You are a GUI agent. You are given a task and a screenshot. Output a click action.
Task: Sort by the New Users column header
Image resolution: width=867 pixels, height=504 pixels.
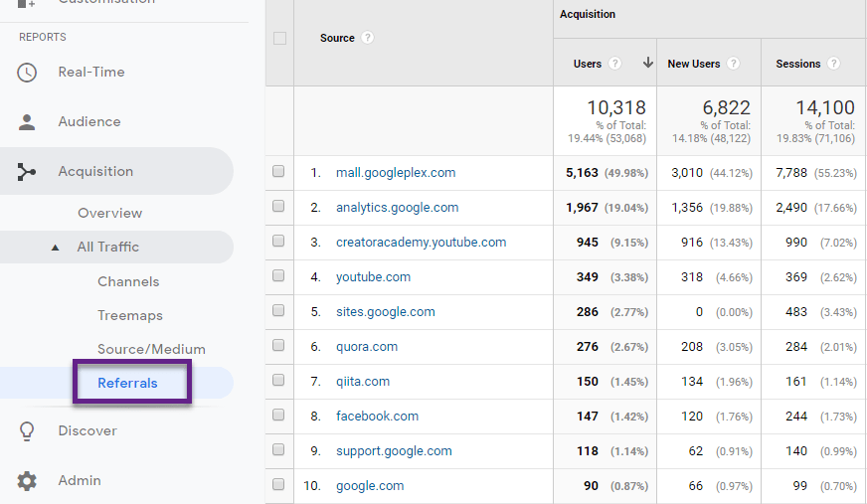tap(693, 64)
